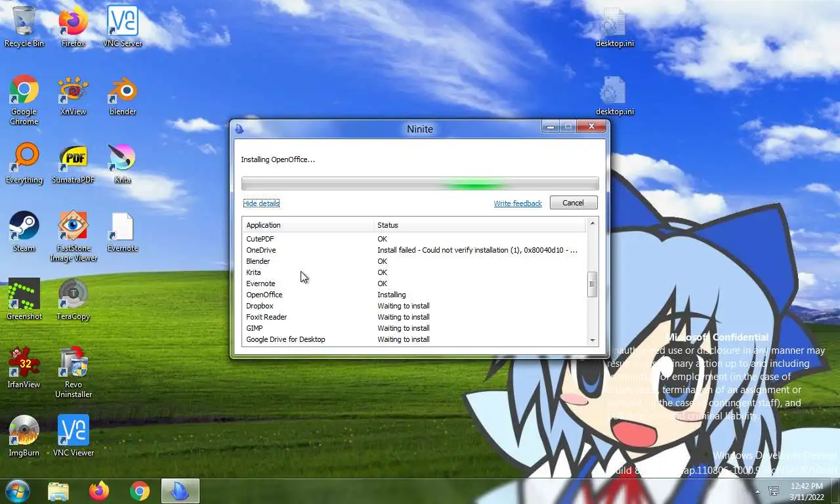Click the Installing OpenOffice status text

[x=278, y=159]
